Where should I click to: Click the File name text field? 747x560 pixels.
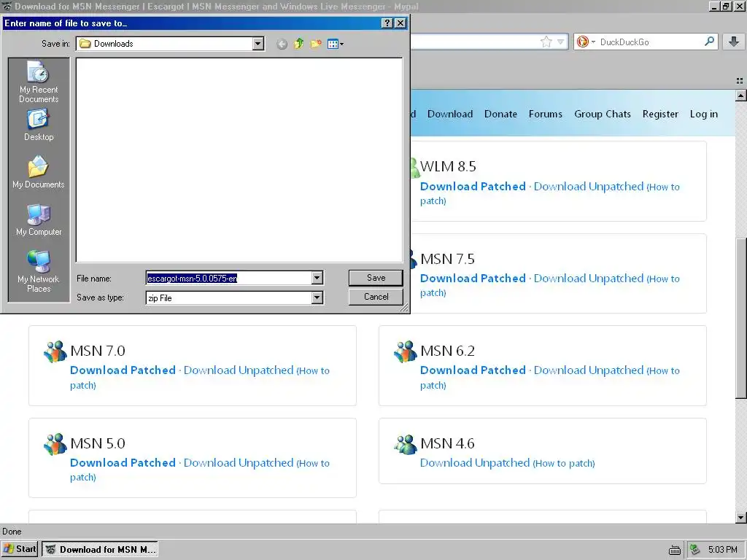pyautogui.click(x=228, y=278)
